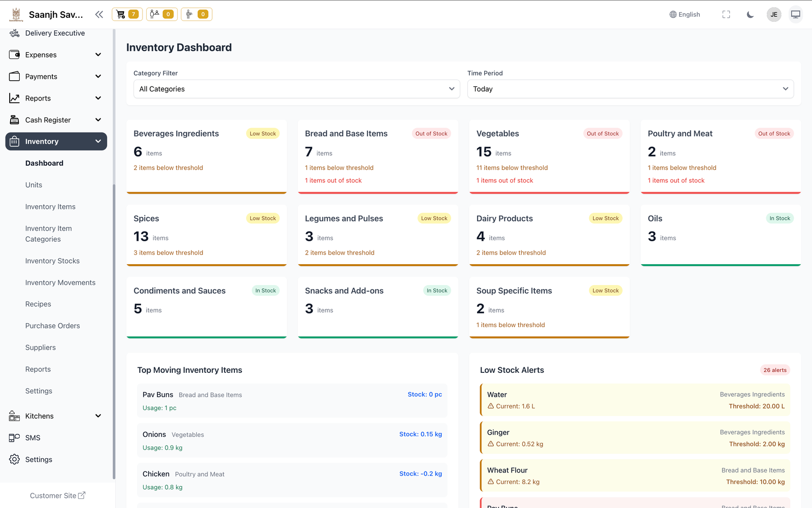Go to Inventory Stocks page
Viewport: 812px width, 508px height.
click(52, 261)
